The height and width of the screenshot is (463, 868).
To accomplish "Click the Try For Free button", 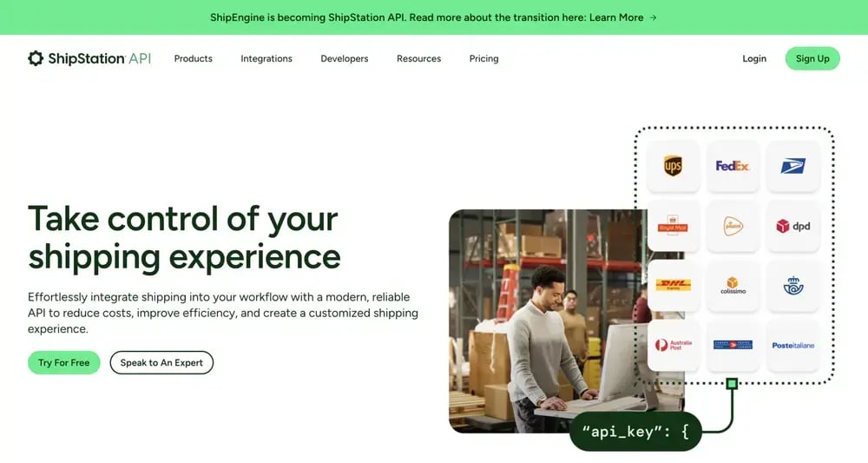I will [x=63, y=363].
